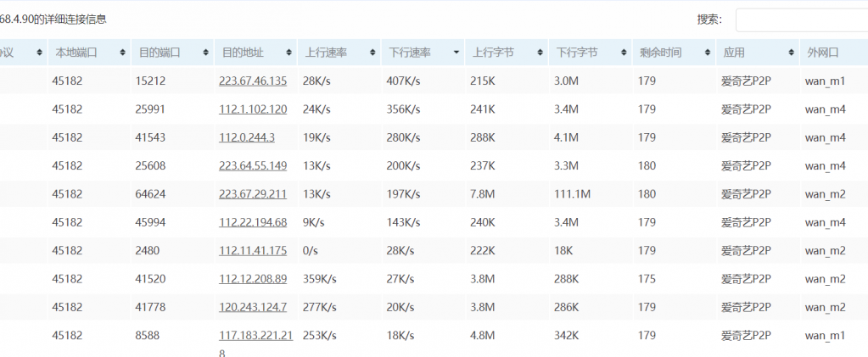
Task: Click the 目的地址 header label
Action: click(243, 53)
